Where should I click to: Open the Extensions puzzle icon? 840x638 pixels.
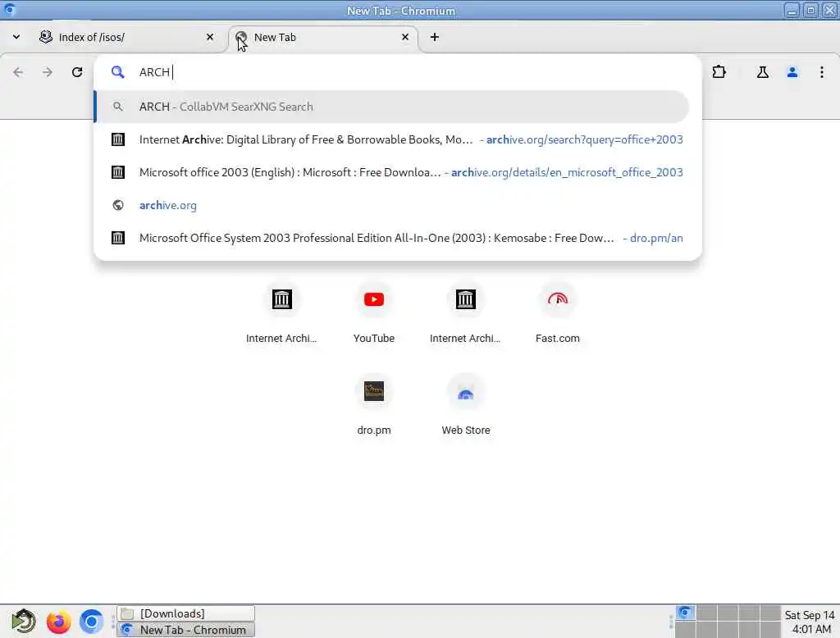(719, 72)
